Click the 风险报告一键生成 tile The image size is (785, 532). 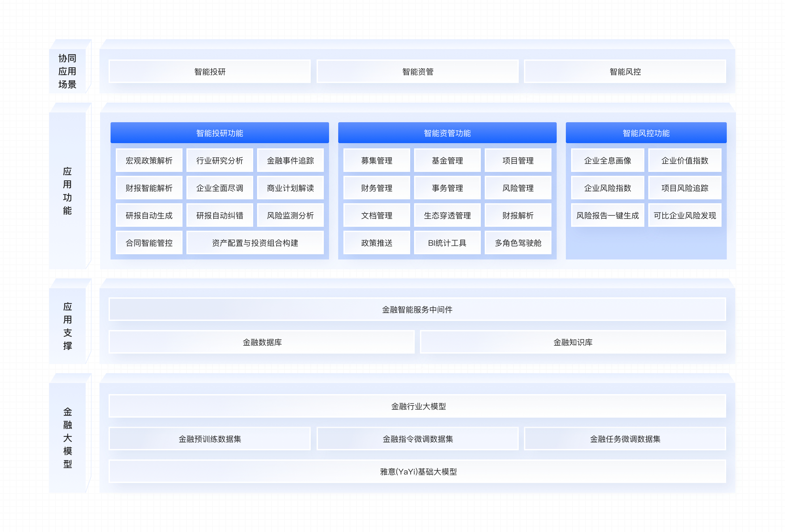pyautogui.click(x=607, y=215)
